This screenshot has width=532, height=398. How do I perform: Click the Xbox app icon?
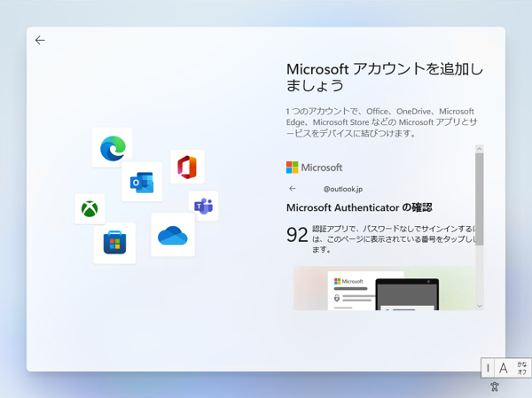click(x=90, y=209)
